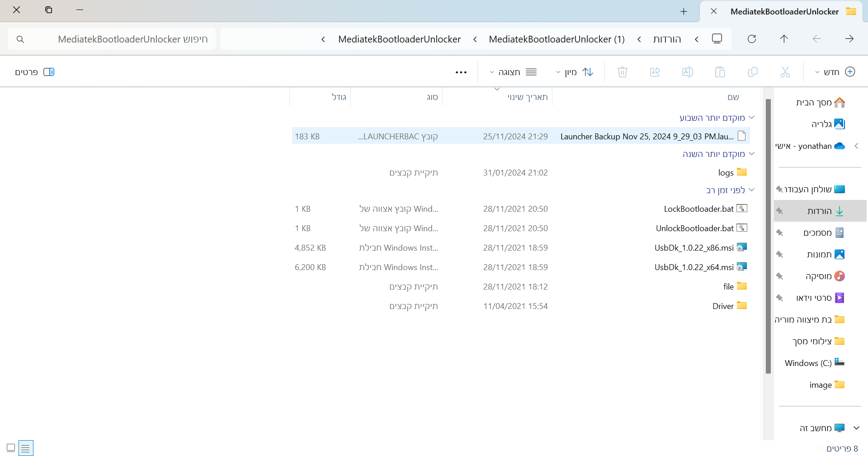The width and height of the screenshot is (868, 456).
Task: Sort by תאריך שינוי column header
Action: (x=527, y=97)
